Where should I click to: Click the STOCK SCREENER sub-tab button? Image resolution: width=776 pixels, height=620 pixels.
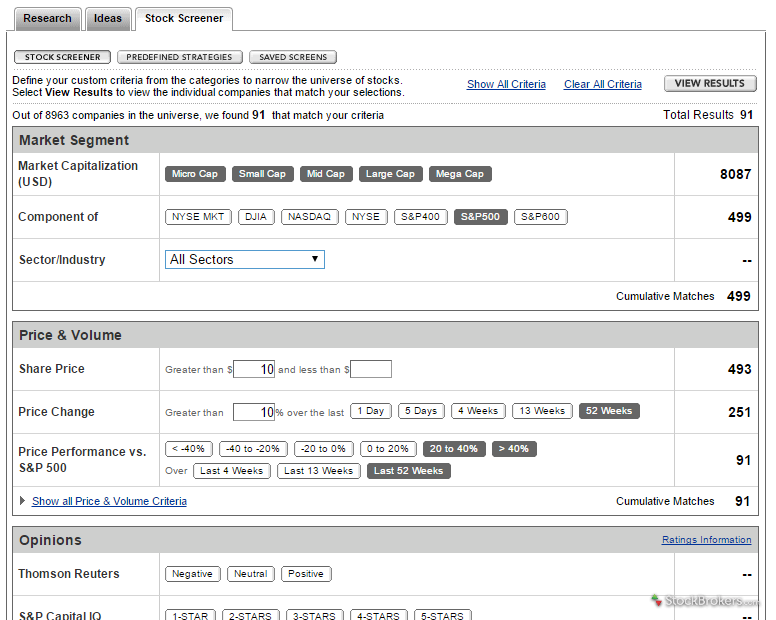(x=62, y=57)
